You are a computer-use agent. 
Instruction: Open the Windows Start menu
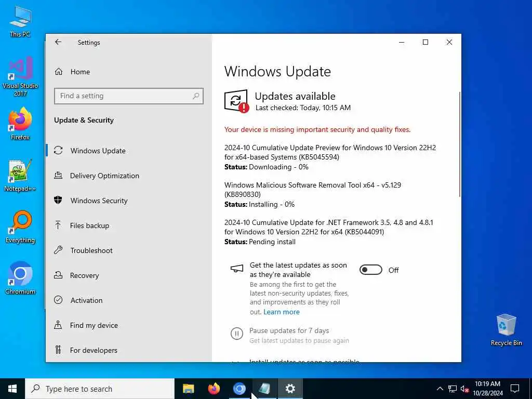(12, 389)
